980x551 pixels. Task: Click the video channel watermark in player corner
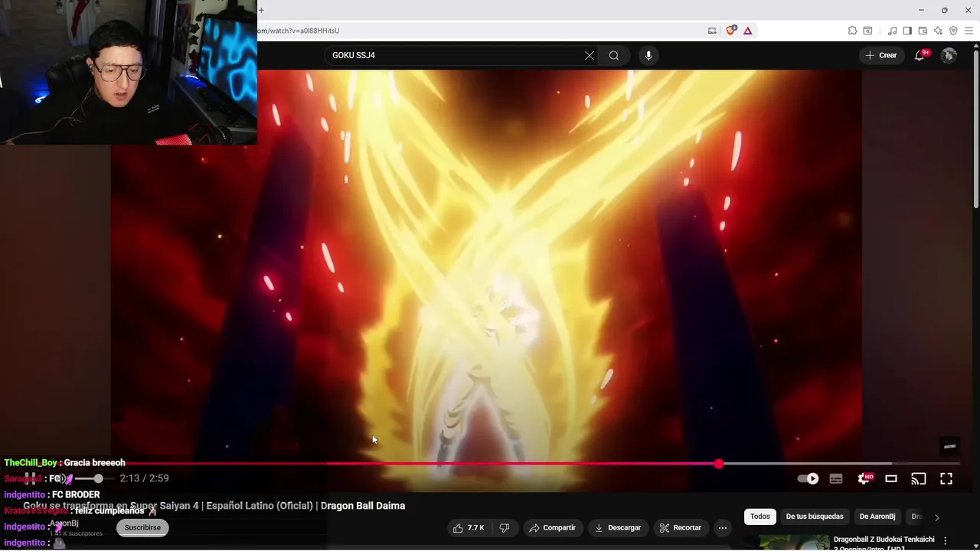point(949,446)
